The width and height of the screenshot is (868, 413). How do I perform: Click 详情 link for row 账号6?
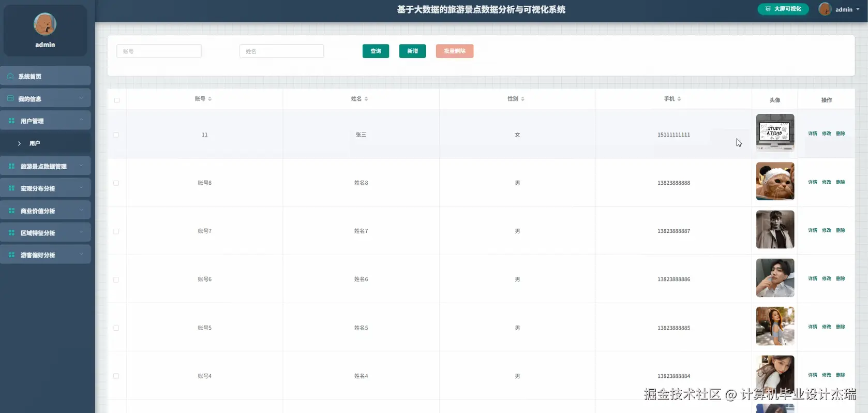pos(813,278)
